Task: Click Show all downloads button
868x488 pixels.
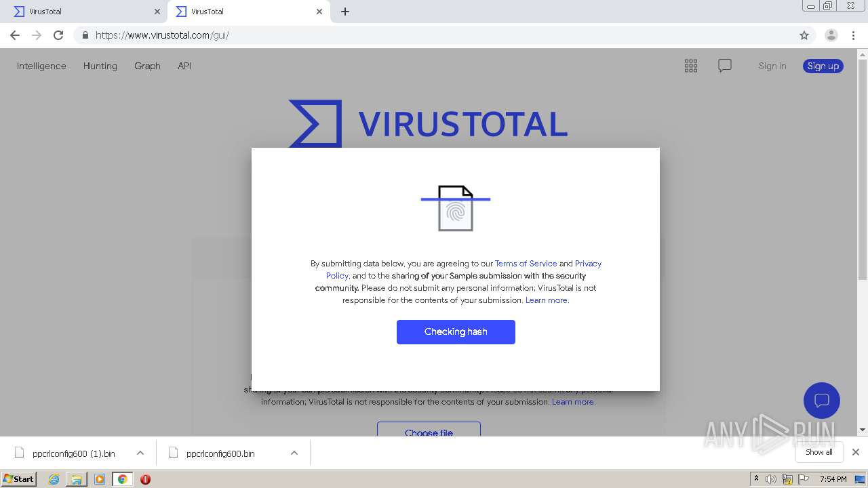Action: point(819,452)
